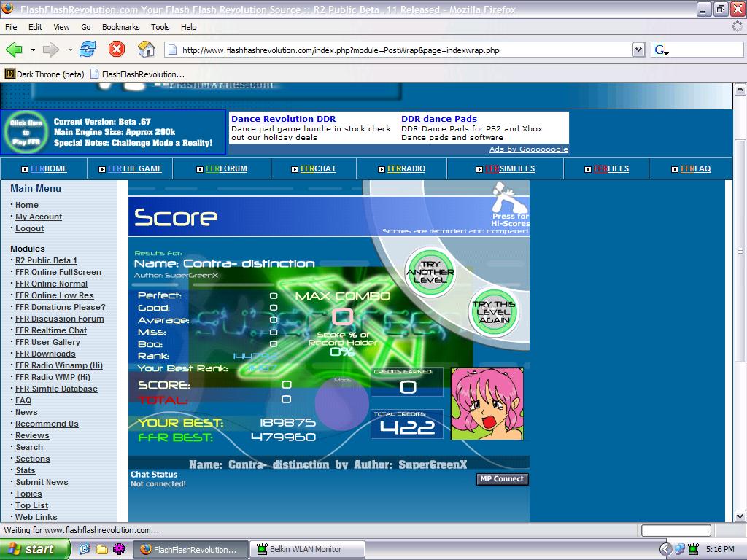This screenshot has width=747, height=560.
Task: Click the Try This Level Again button
Action: pyautogui.click(x=494, y=312)
